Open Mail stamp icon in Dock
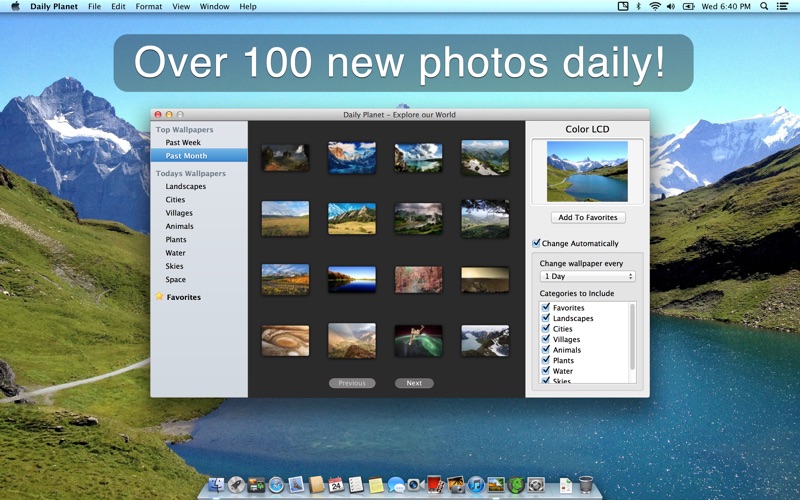 pyautogui.click(x=296, y=484)
